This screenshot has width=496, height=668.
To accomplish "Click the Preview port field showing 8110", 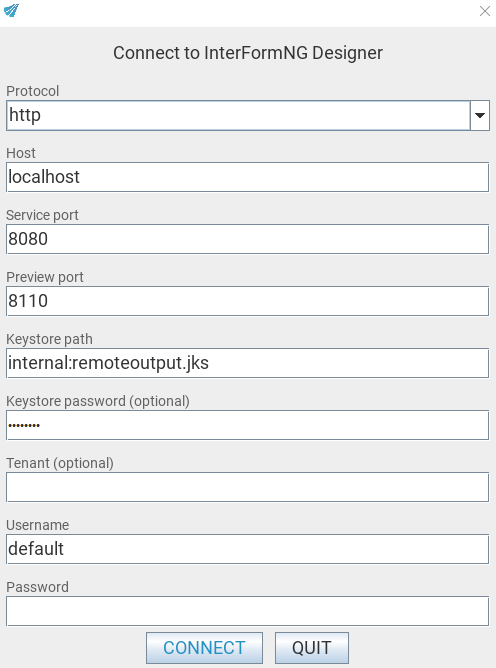I will pos(248,301).
